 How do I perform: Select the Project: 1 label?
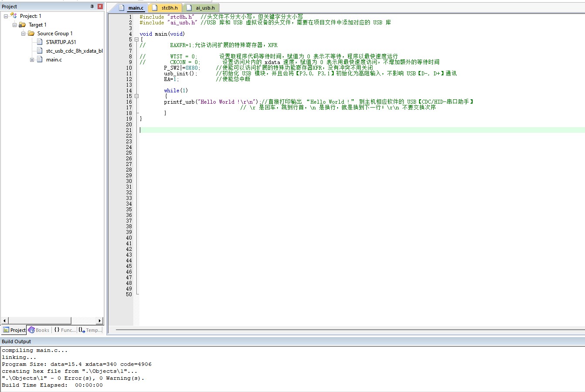[30, 16]
